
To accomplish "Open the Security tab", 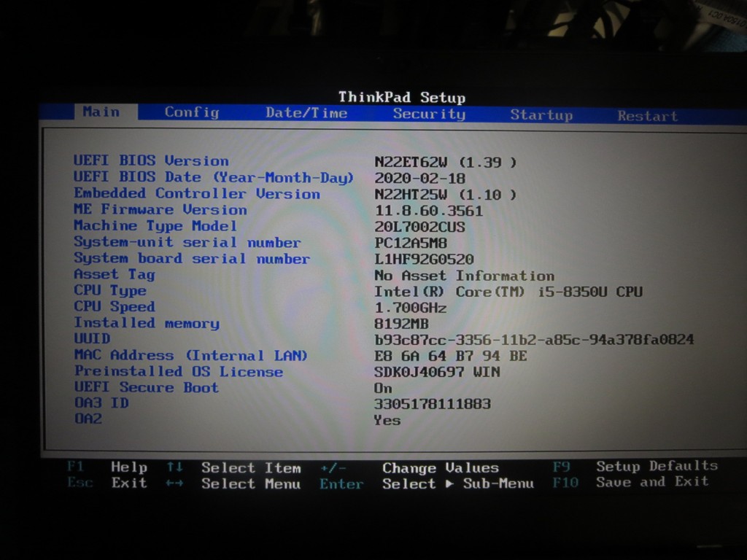I will point(429,114).
